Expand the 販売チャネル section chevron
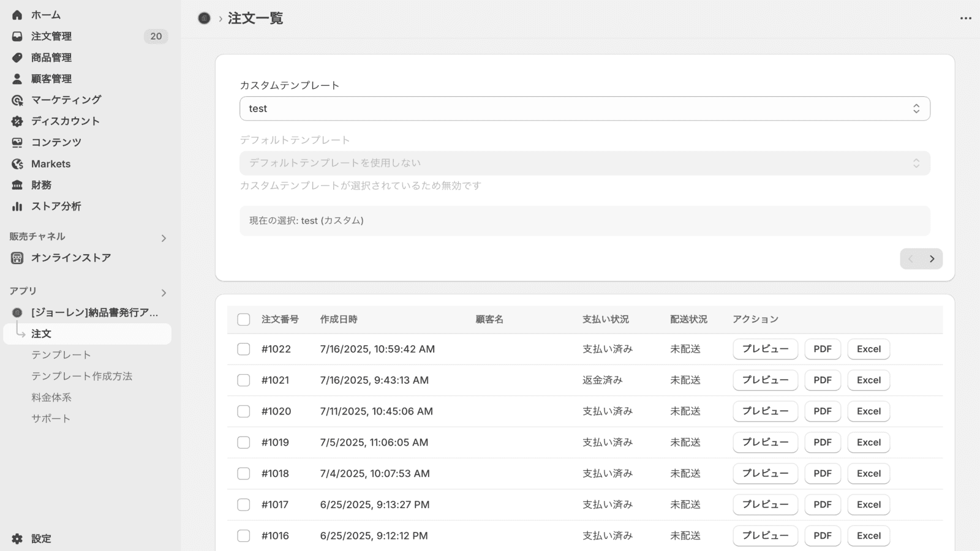980x551 pixels. pyautogui.click(x=164, y=237)
